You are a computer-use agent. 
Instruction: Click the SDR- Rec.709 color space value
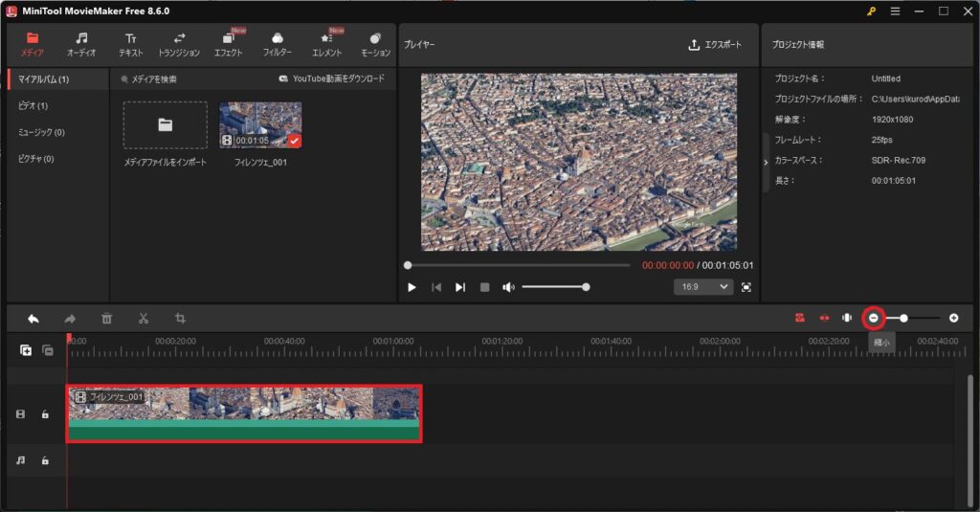(898, 160)
